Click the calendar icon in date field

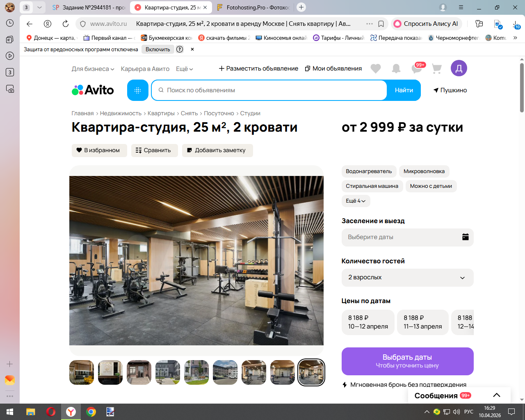(465, 237)
